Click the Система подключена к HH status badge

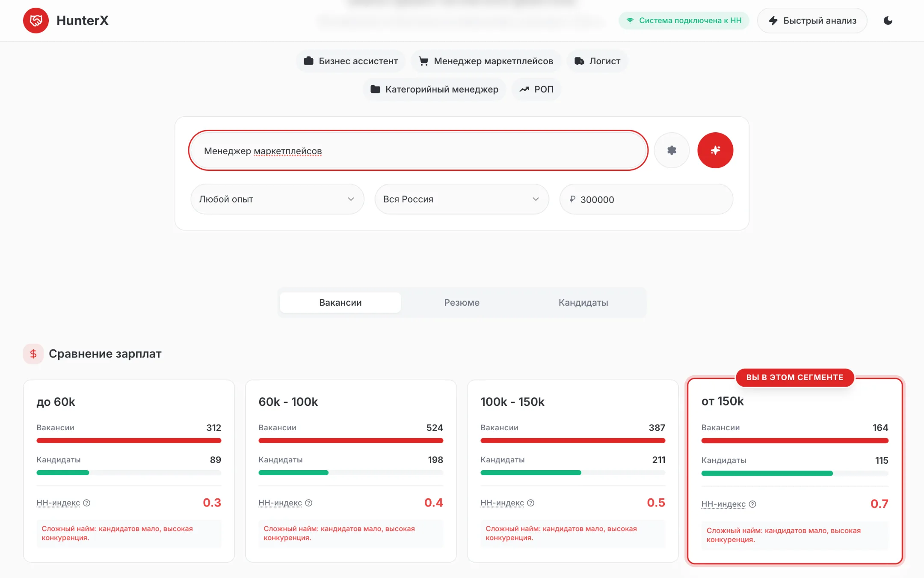(684, 21)
